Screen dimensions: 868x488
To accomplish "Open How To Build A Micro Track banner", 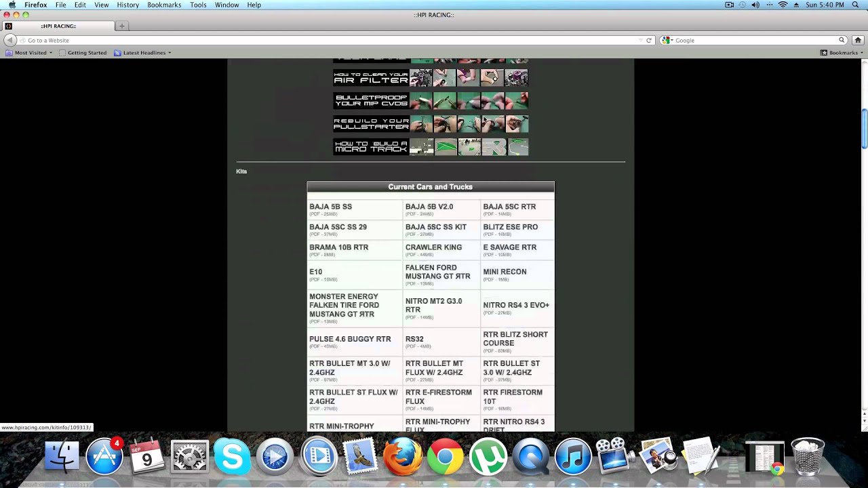I will tap(431, 147).
